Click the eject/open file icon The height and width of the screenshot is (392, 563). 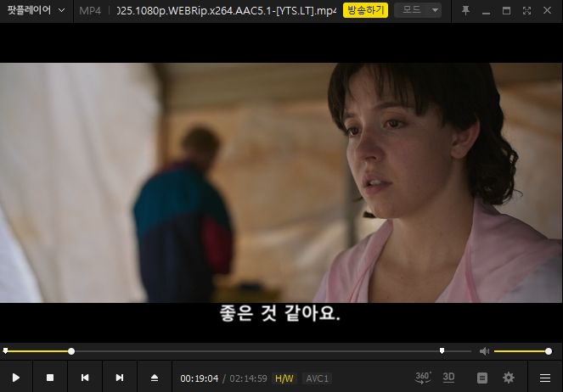click(x=155, y=378)
